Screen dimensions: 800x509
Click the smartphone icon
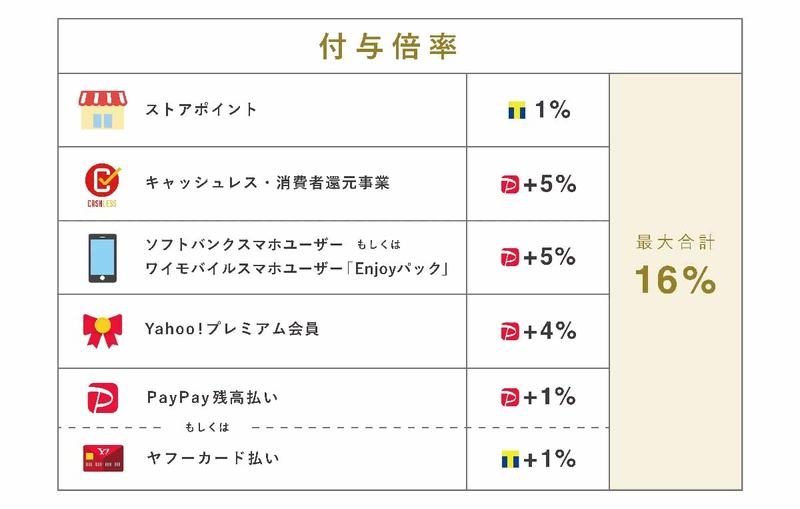(102, 258)
